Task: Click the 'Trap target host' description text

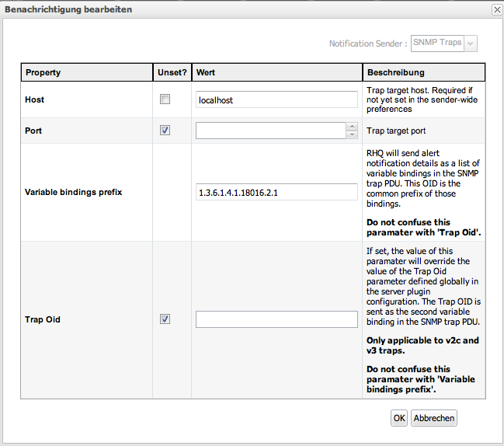Action: 422,99
